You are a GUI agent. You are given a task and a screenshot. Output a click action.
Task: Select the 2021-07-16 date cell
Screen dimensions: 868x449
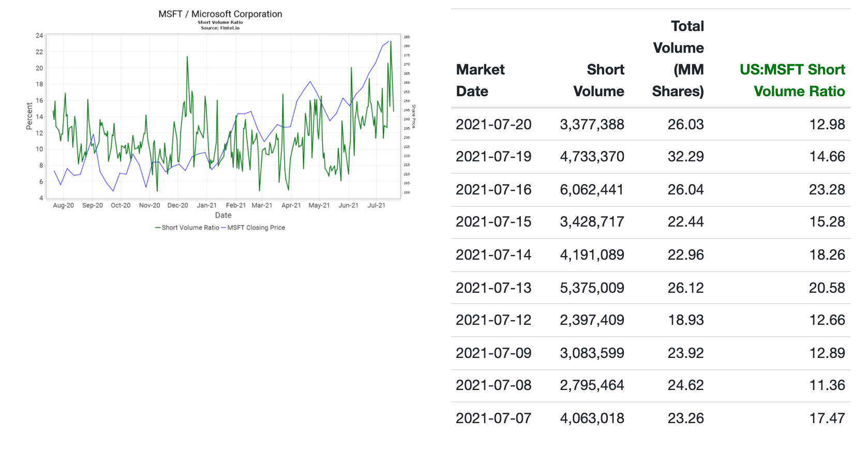click(493, 189)
